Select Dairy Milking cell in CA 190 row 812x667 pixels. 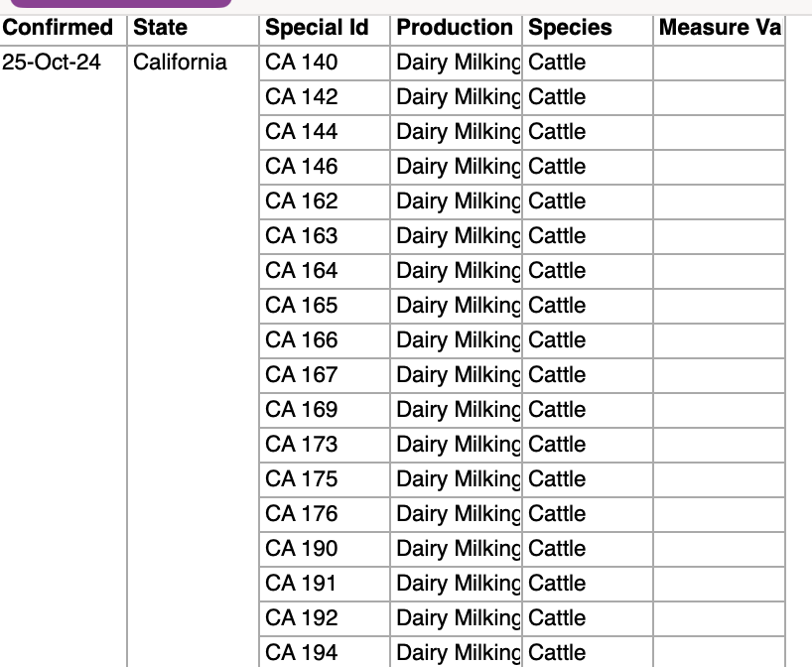456,549
